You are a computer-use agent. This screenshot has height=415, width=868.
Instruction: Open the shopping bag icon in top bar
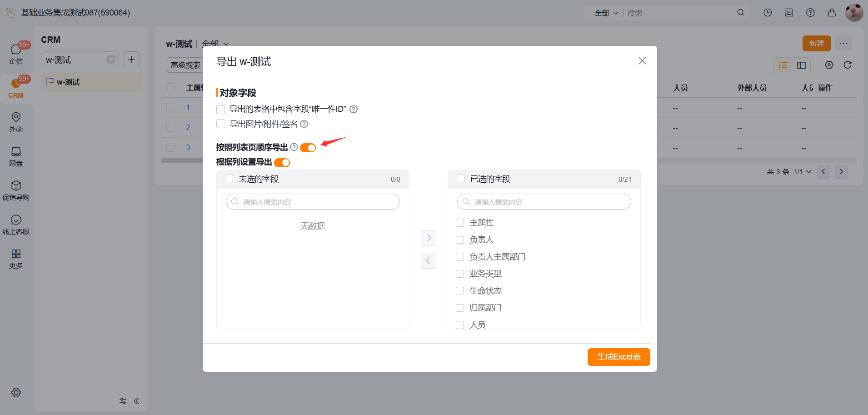coord(832,13)
